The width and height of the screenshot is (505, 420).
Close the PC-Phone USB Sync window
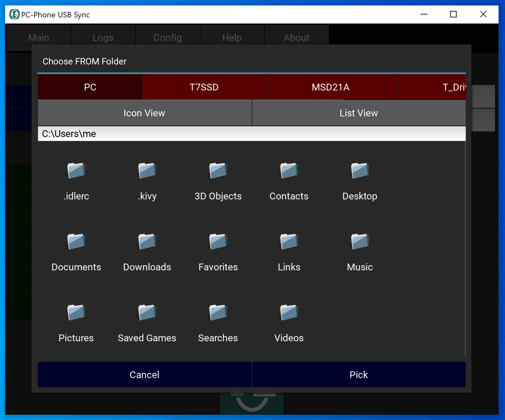pos(483,14)
